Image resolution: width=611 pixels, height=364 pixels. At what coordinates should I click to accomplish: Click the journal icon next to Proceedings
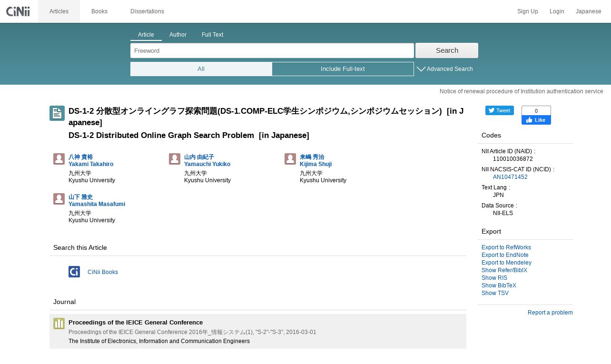(59, 324)
